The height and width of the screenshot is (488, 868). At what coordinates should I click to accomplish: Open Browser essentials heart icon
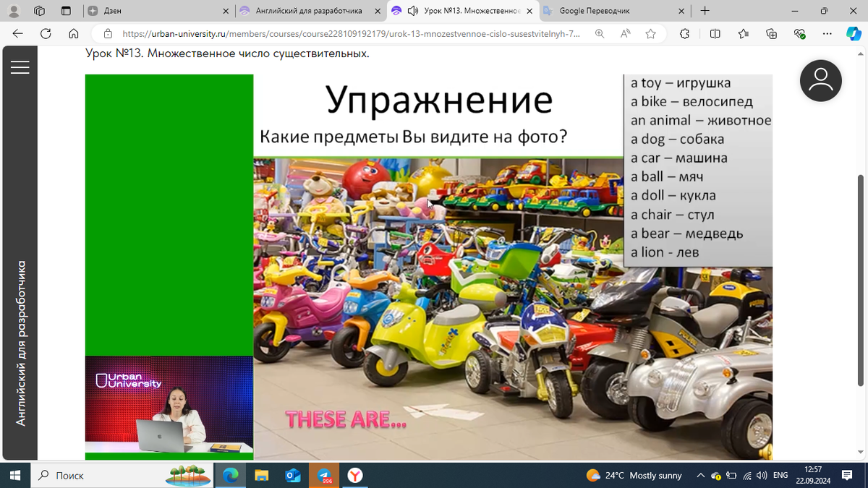[799, 33]
